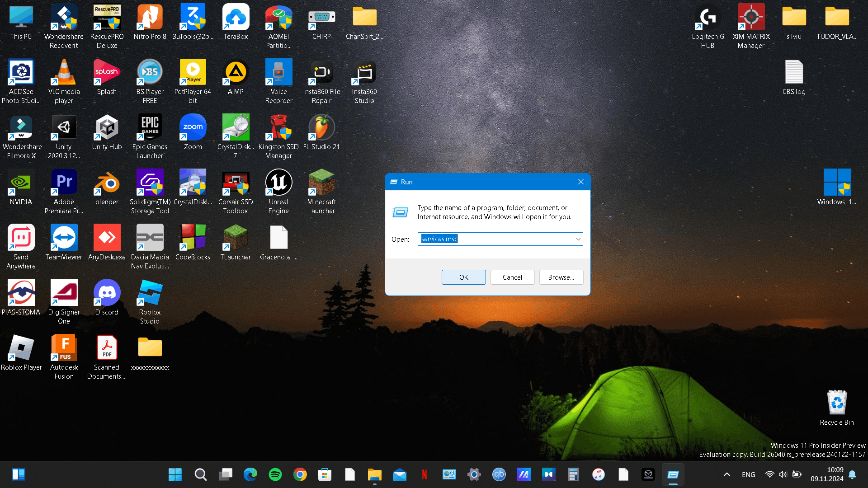Open Microsoft Edge from the taskbar

tap(250, 474)
